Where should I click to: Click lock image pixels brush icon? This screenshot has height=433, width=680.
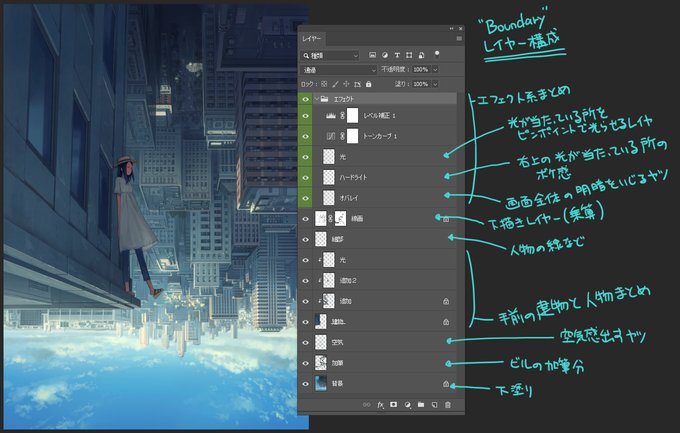(335, 84)
